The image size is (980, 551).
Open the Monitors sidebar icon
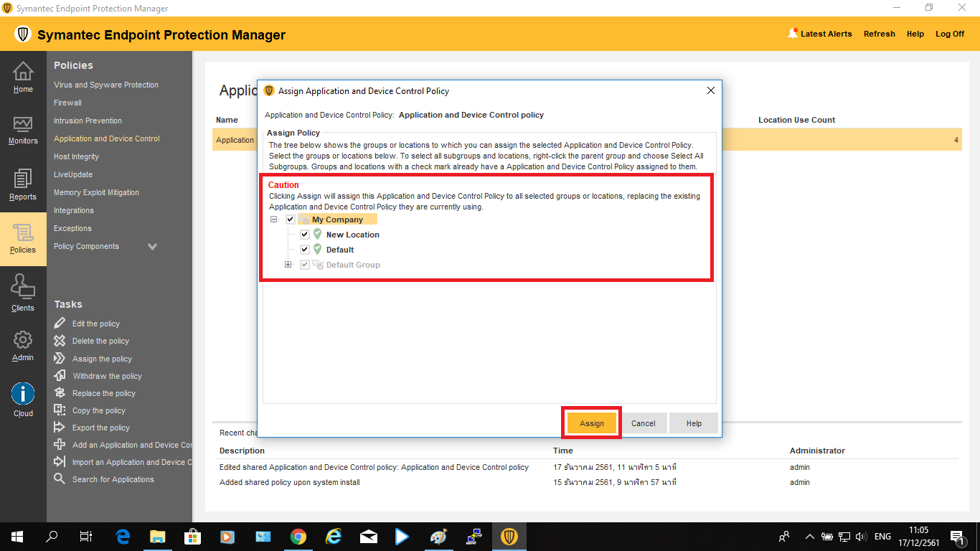click(x=23, y=125)
